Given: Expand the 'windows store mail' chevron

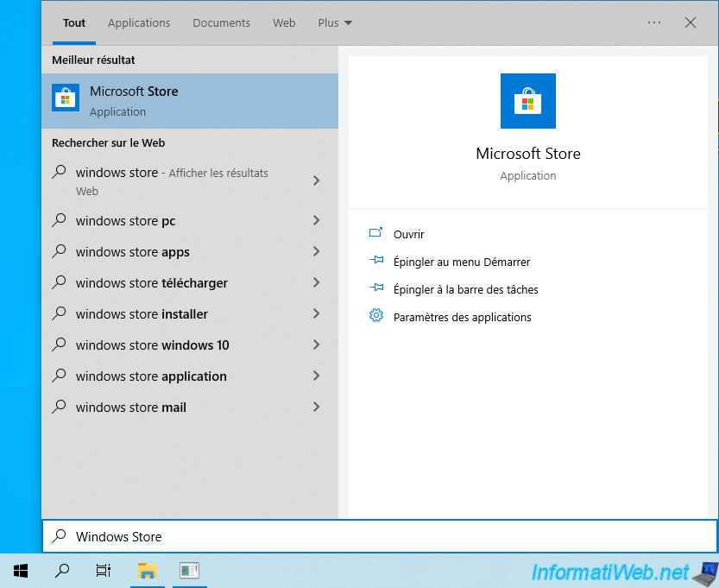Looking at the screenshot, I should coord(317,407).
